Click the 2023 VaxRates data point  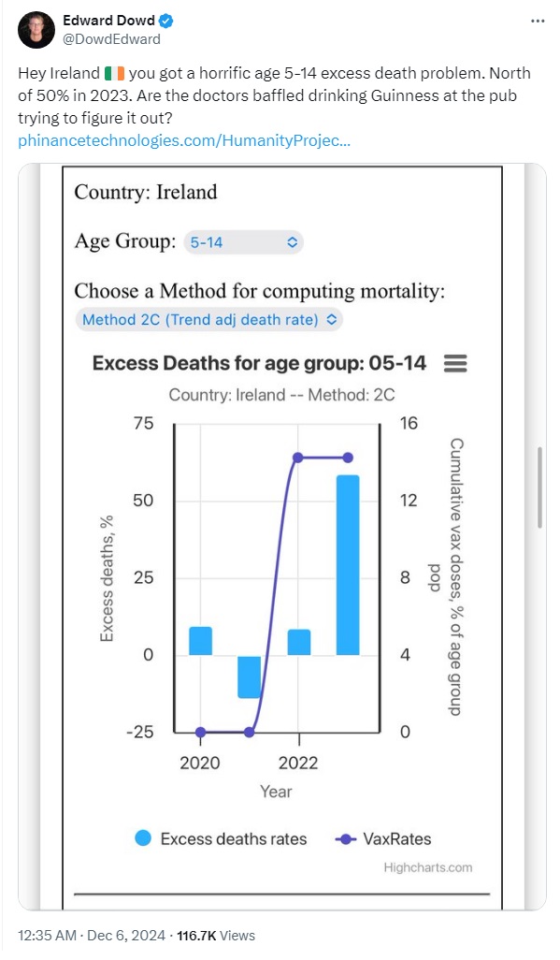point(348,458)
